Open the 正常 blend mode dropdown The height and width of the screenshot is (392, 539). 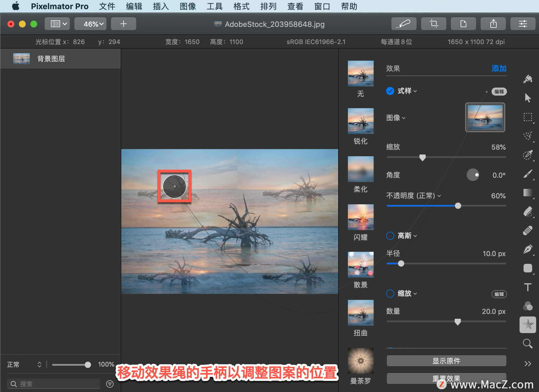(x=24, y=365)
